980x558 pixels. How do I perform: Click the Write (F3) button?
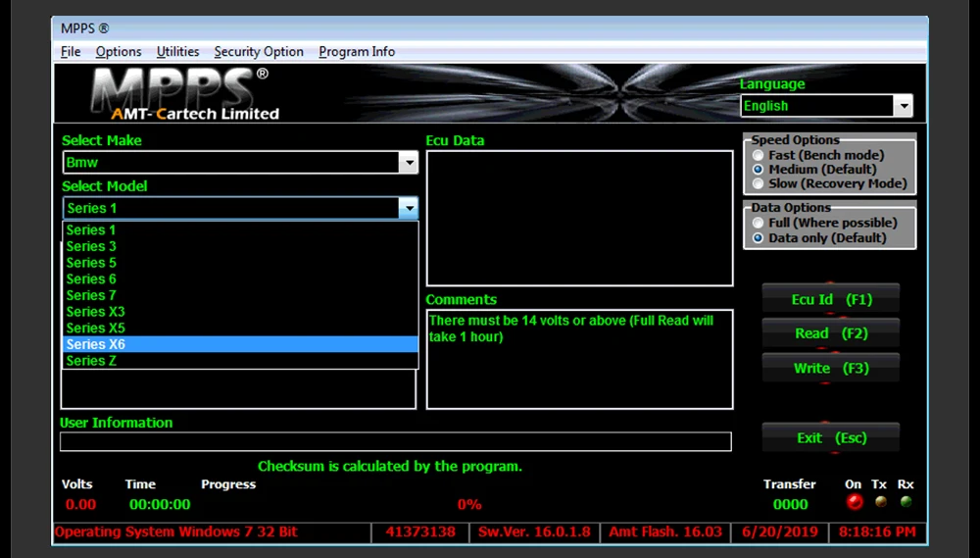831,368
